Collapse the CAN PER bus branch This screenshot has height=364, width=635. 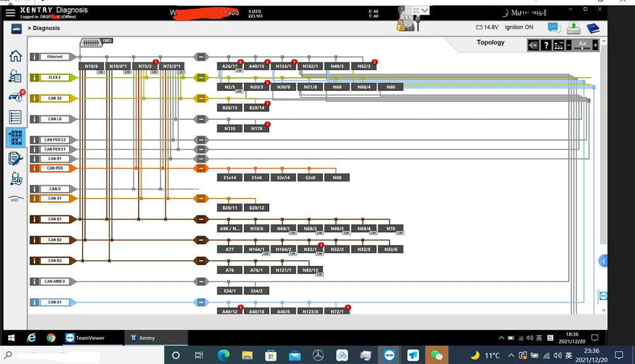[x=201, y=168]
